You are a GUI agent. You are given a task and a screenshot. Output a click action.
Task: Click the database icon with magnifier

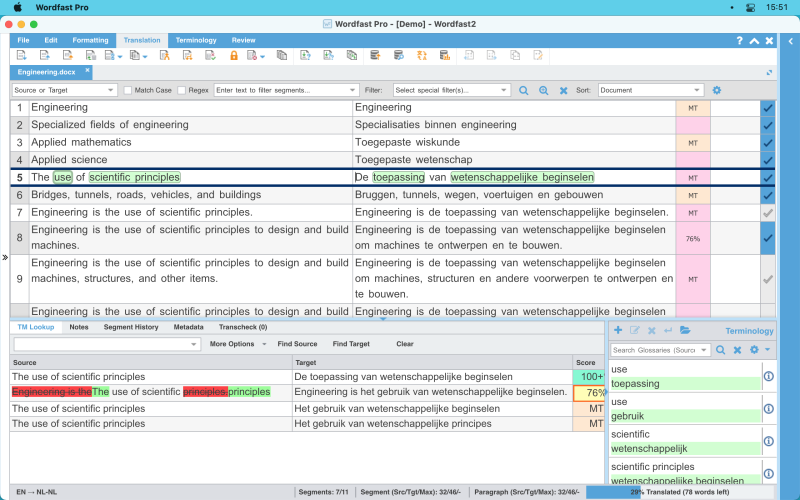(x=398, y=56)
